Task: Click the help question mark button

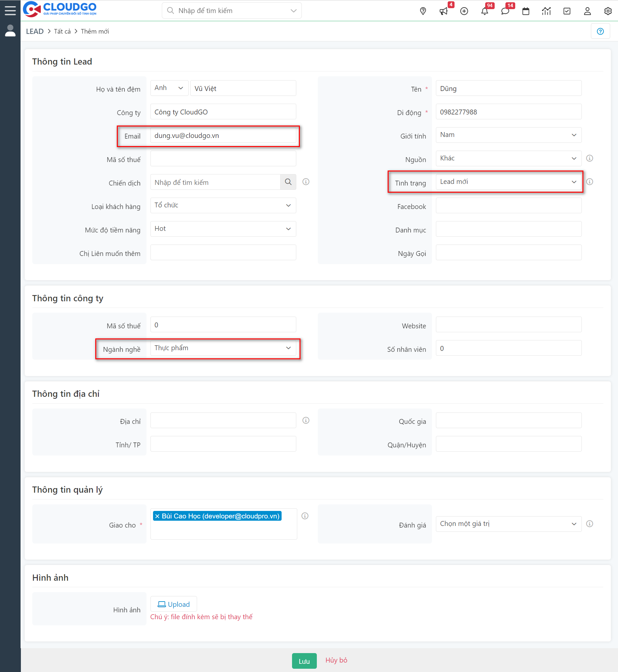Action: tap(600, 31)
